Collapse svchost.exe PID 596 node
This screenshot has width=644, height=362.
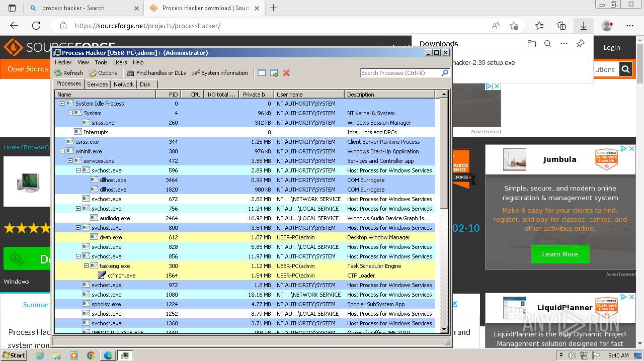click(78, 170)
